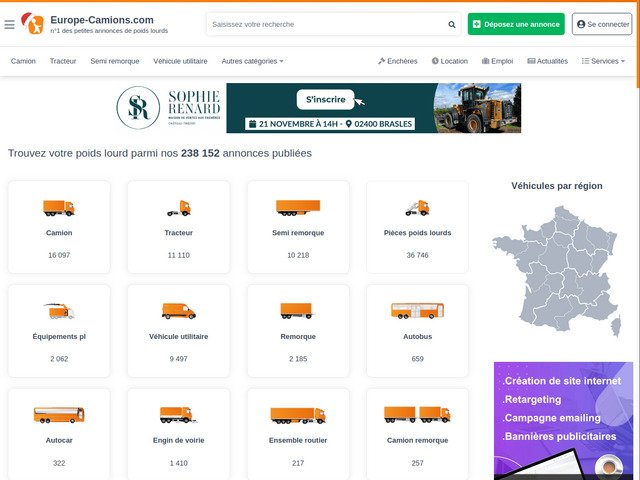640x480 pixels.
Task: Open Emploi jobs link
Action: pos(497,61)
